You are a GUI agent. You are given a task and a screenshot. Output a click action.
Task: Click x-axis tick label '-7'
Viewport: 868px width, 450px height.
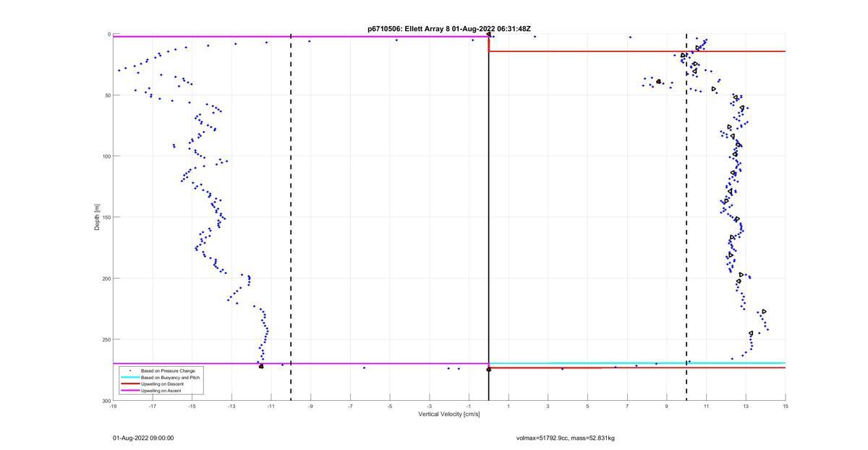pos(350,405)
